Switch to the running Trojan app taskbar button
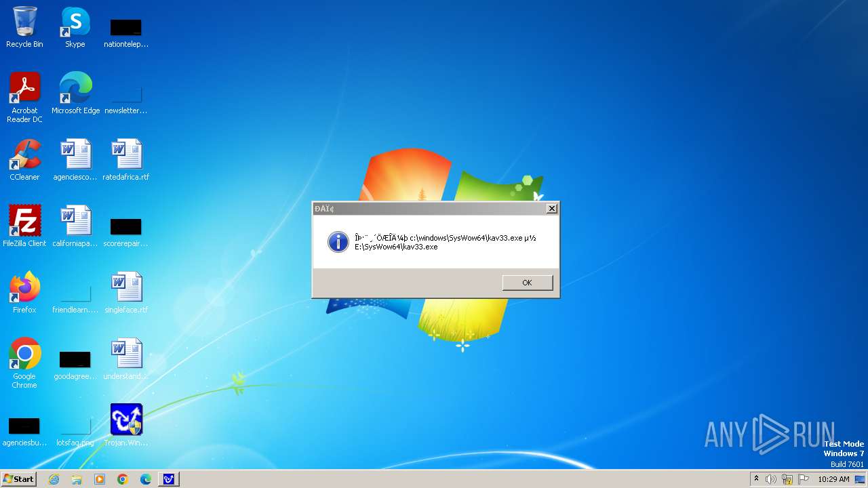Screen dimensions: 868x488 169,479
